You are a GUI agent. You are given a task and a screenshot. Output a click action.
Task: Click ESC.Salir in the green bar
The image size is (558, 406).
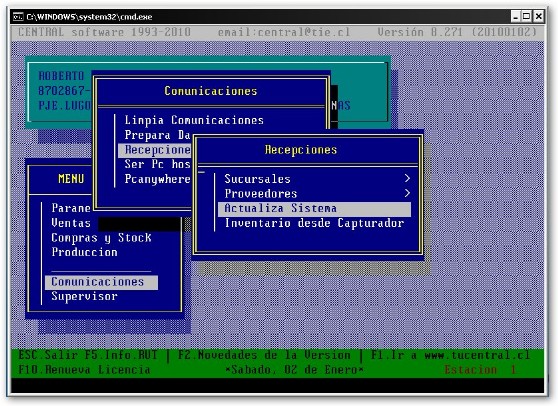pyautogui.click(x=48, y=355)
